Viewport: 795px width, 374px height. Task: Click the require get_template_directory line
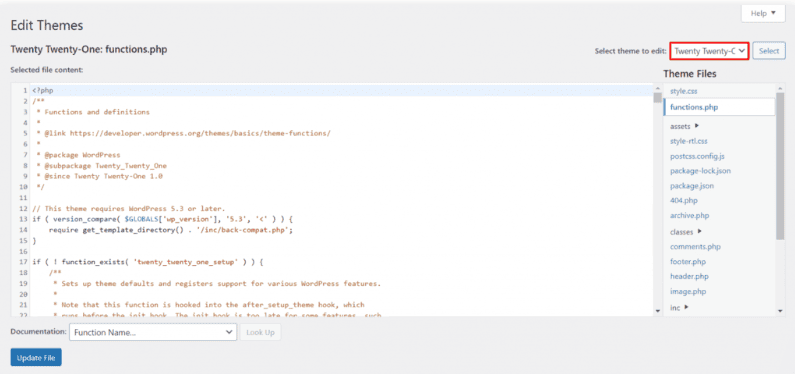click(x=171, y=230)
